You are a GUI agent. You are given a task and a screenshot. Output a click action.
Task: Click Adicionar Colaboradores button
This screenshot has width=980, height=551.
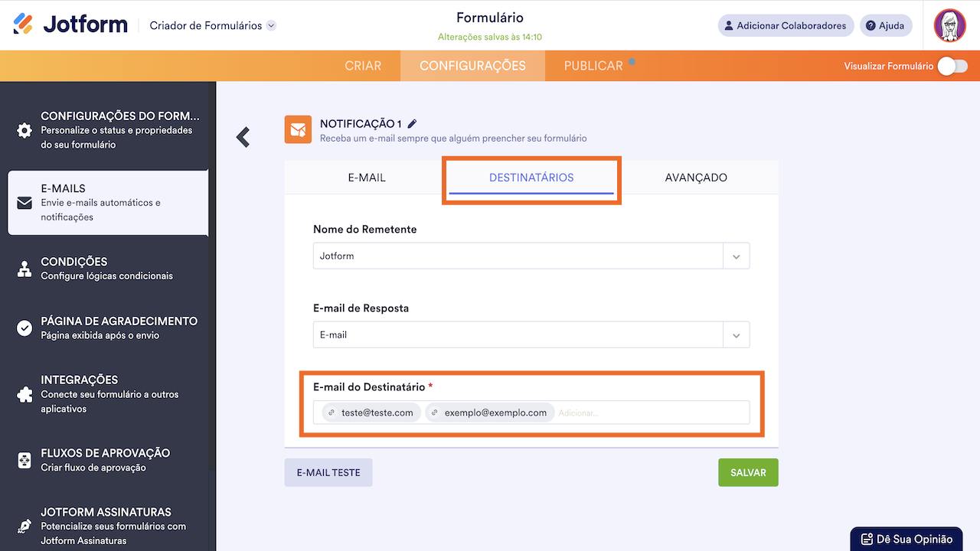[x=786, y=25]
